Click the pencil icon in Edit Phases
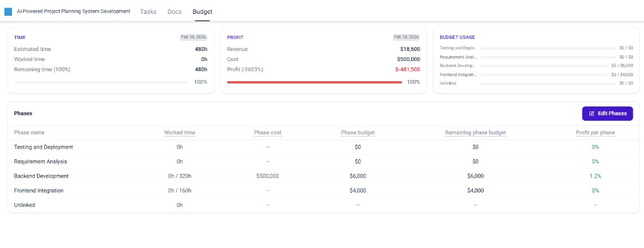The width and height of the screenshot is (644, 248). 591,113
